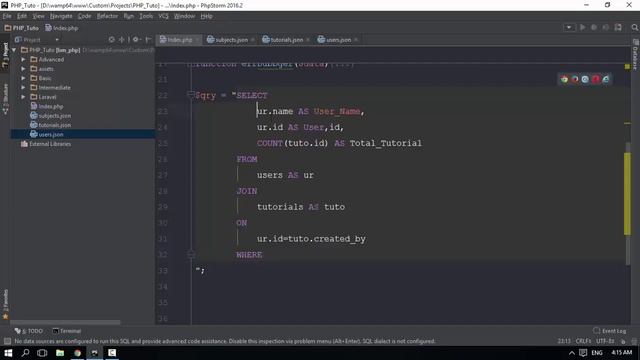Open the Help menu
This screenshot has height=360, width=640.
207,16
